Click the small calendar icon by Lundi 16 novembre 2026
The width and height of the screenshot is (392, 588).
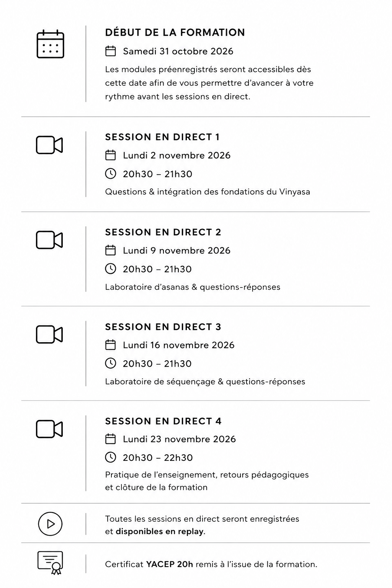point(111,345)
